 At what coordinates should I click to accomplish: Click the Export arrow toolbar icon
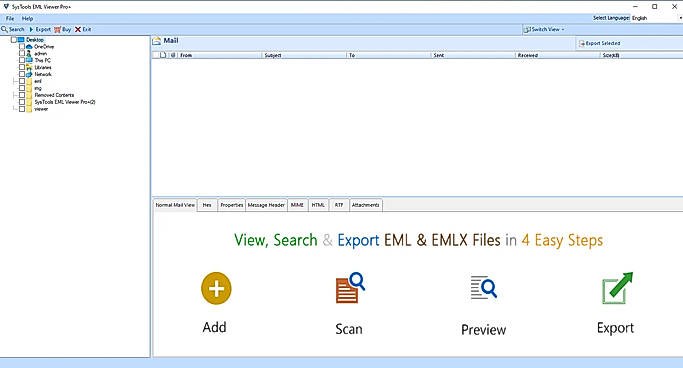coord(31,29)
